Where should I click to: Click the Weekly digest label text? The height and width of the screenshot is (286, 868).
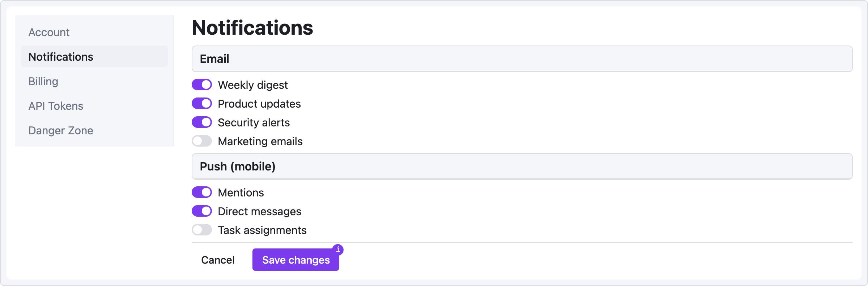pos(253,85)
